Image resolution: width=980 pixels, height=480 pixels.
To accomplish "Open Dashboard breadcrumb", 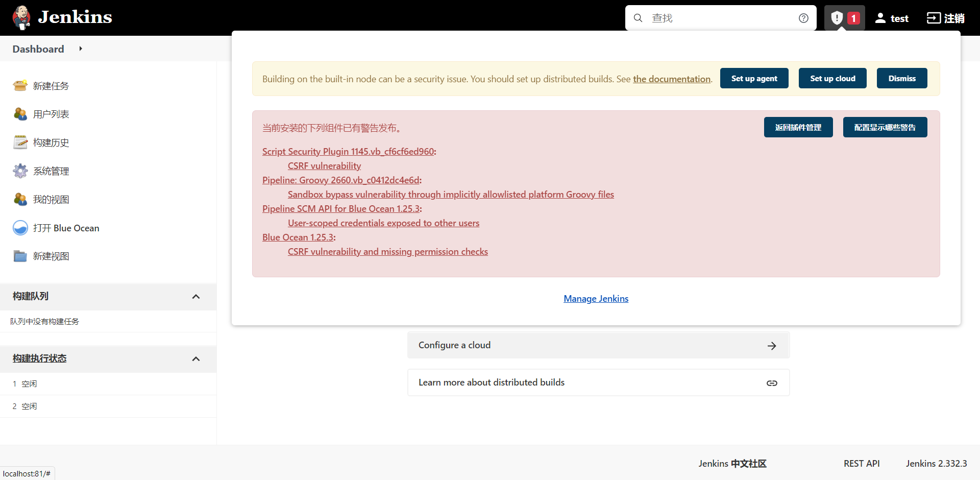I will point(38,49).
